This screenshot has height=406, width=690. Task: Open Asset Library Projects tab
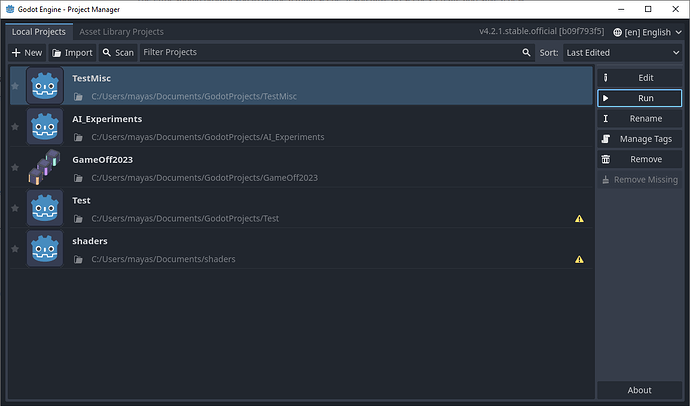[121, 32]
